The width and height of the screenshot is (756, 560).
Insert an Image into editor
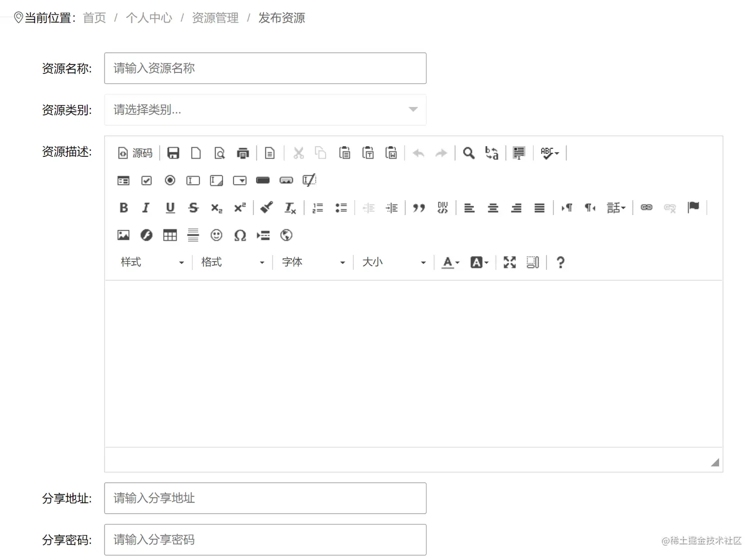coord(123,235)
